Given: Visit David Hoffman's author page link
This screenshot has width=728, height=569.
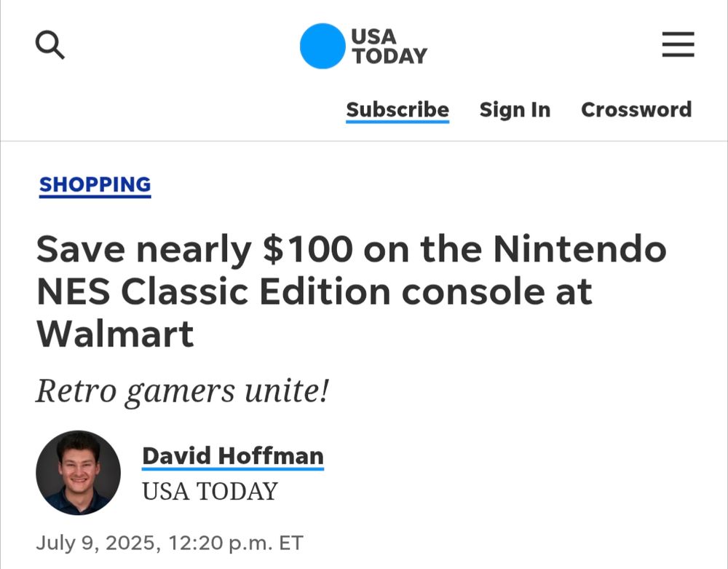Looking at the screenshot, I should (233, 456).
